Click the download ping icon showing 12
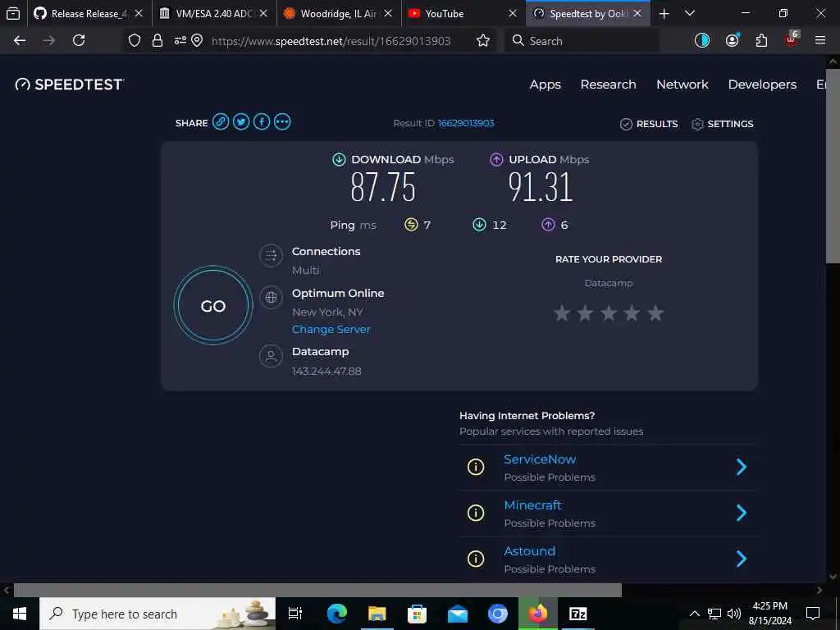 pos(479,225)
